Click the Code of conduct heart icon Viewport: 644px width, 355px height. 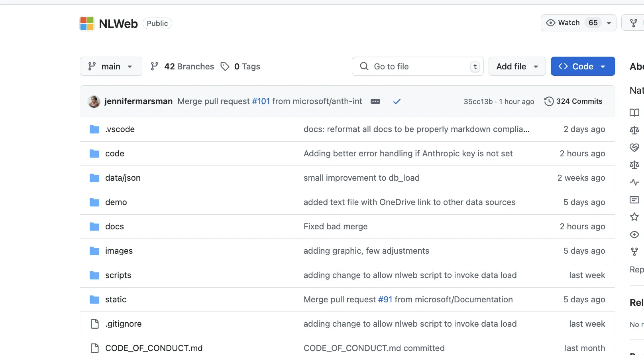tap(634, 148)
